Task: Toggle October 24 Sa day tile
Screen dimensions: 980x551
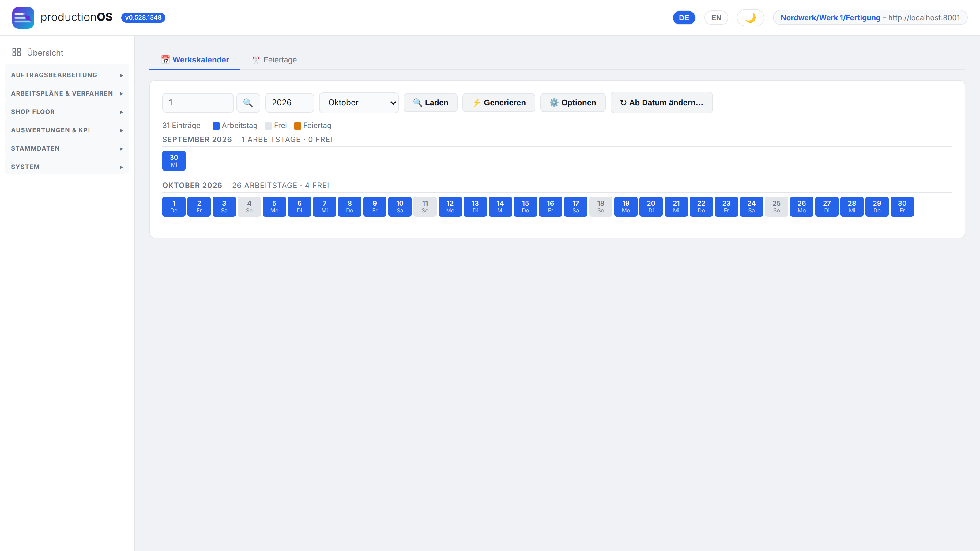Action: (x=751, y=207)
